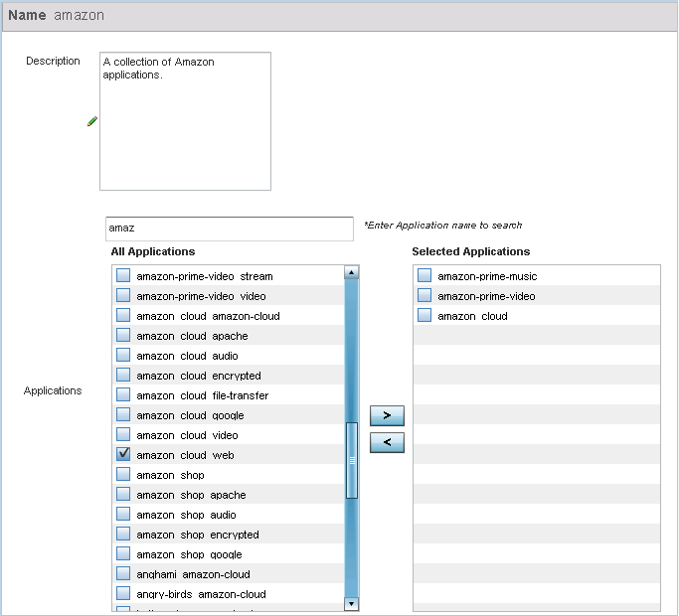This screenshot has height=616, width=679.
Task: Check the amazon shop checkbox
Action: (123, 474)
